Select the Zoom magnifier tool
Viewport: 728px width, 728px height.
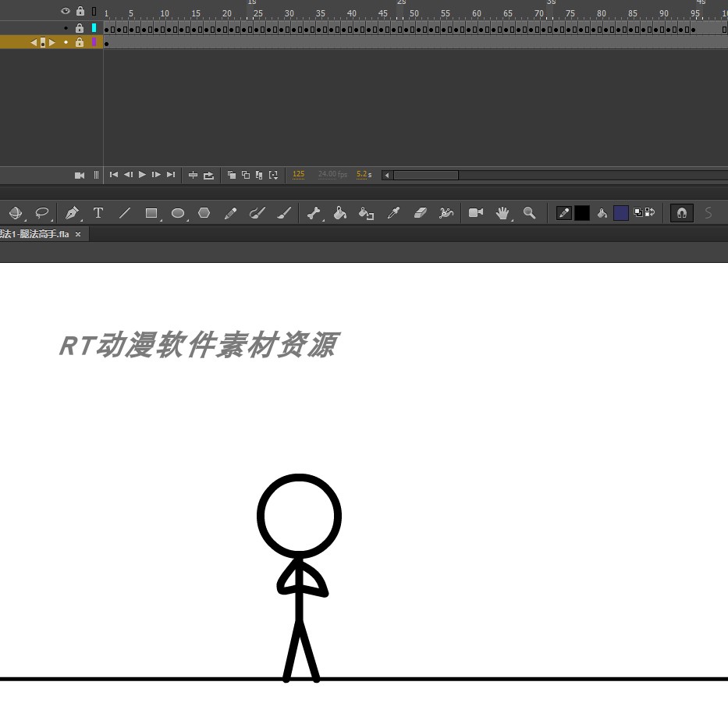[529, 213]
